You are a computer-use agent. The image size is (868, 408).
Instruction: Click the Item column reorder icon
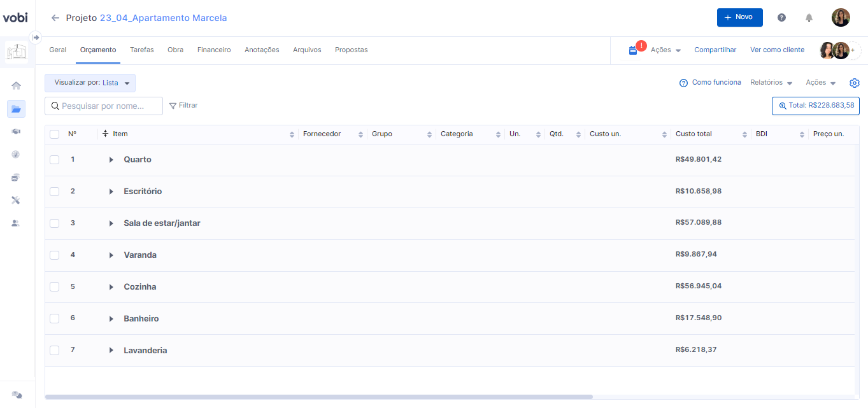[105, 134]
